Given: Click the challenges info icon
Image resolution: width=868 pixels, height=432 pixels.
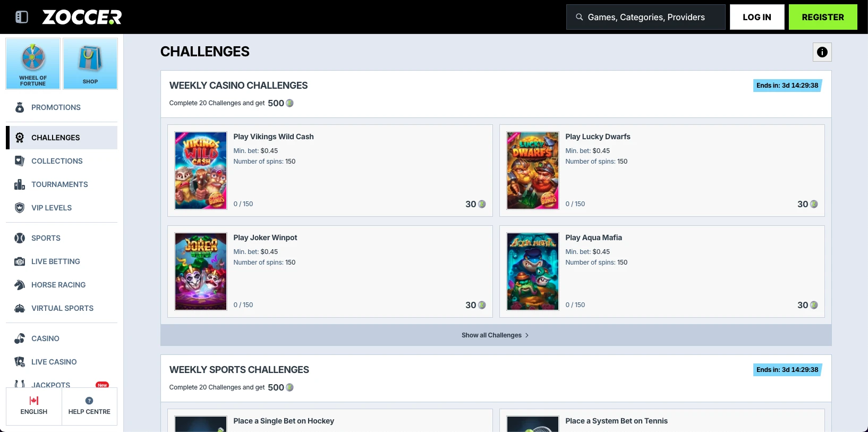Looking at the screenshot, I should [x=822, y=52].
